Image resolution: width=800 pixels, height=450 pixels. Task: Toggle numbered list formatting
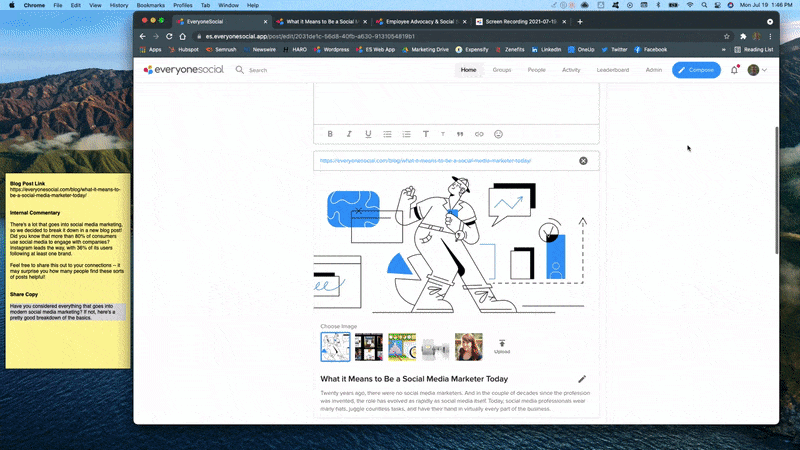406,134
